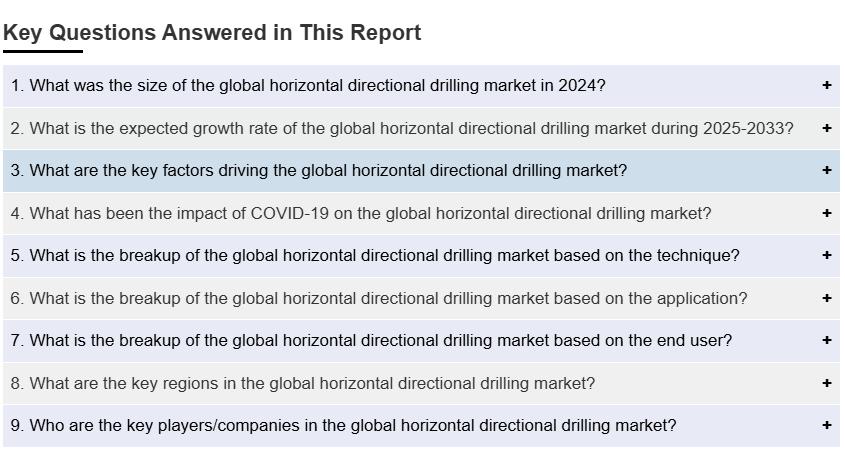Click plus icon for technique breakup question
Screen dimensions: 845x451
pos(827,255)
